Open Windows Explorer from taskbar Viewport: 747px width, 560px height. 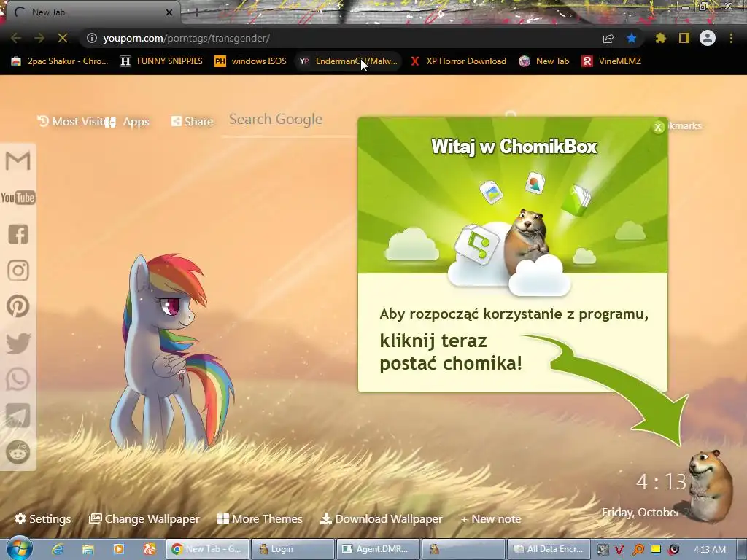pyautogui.click(x=88, y=549)
